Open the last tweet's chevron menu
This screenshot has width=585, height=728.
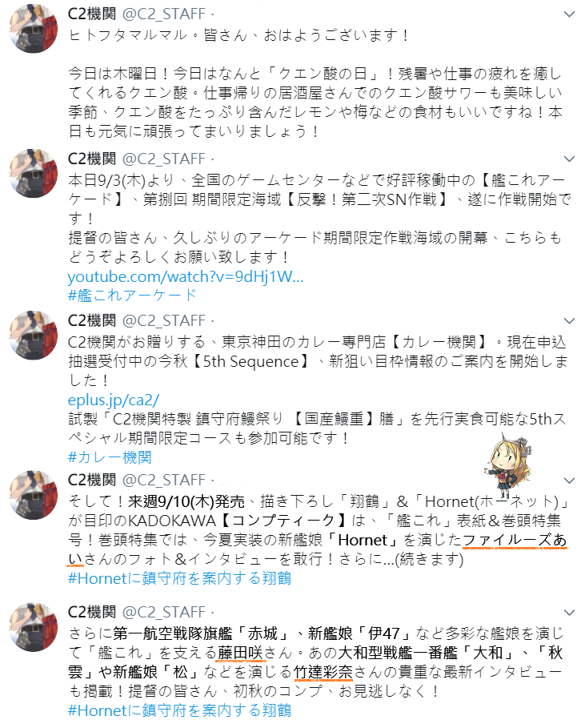point(569,613)
